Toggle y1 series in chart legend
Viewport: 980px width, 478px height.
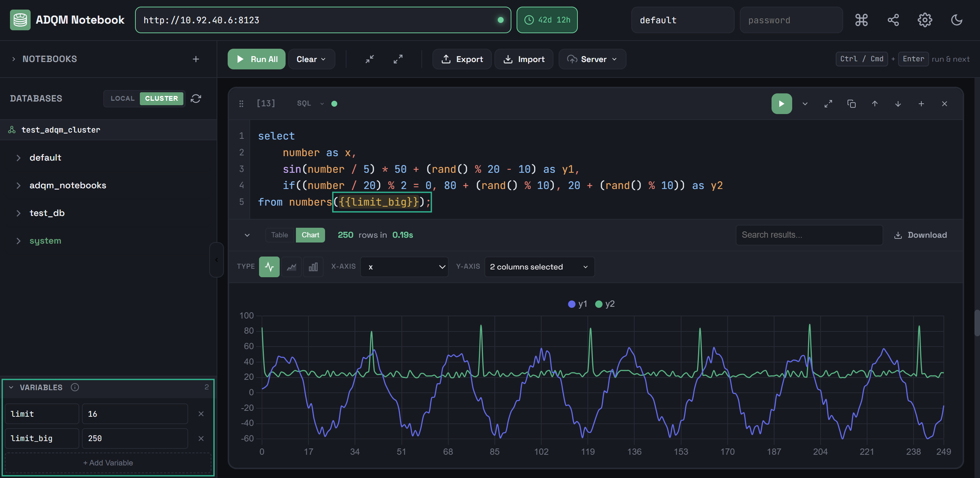(x=577, y=304)
